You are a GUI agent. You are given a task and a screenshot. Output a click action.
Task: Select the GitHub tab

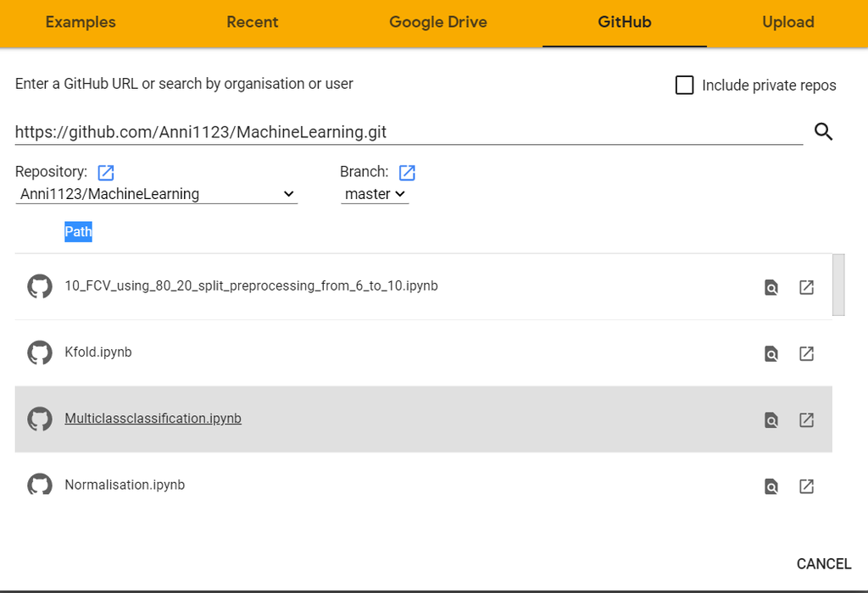click(625, 22)
